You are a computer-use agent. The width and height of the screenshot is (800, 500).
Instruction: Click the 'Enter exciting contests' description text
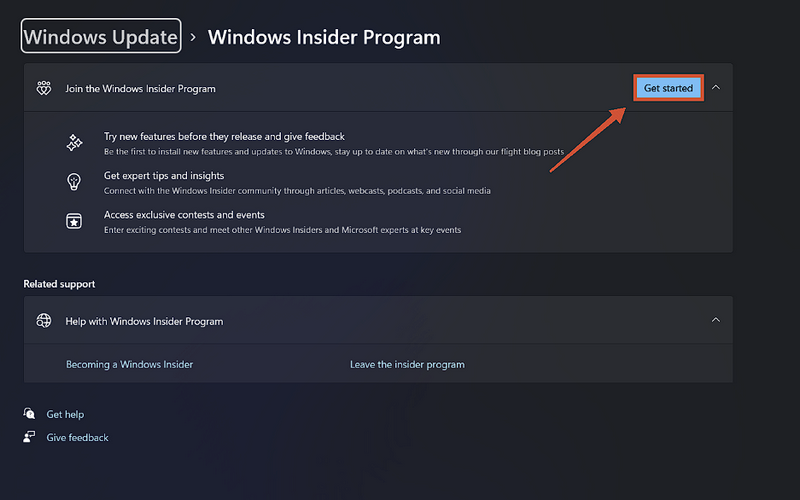point(283,230)
